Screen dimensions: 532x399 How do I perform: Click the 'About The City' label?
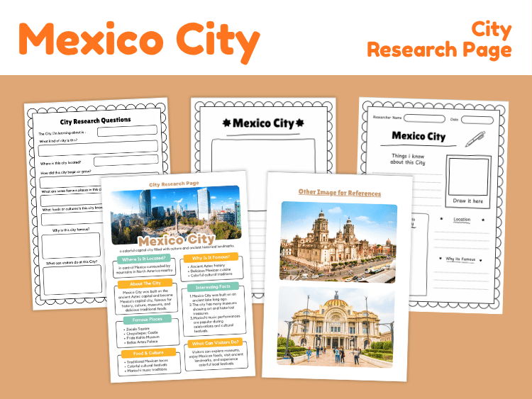click(x=145, y=283)
